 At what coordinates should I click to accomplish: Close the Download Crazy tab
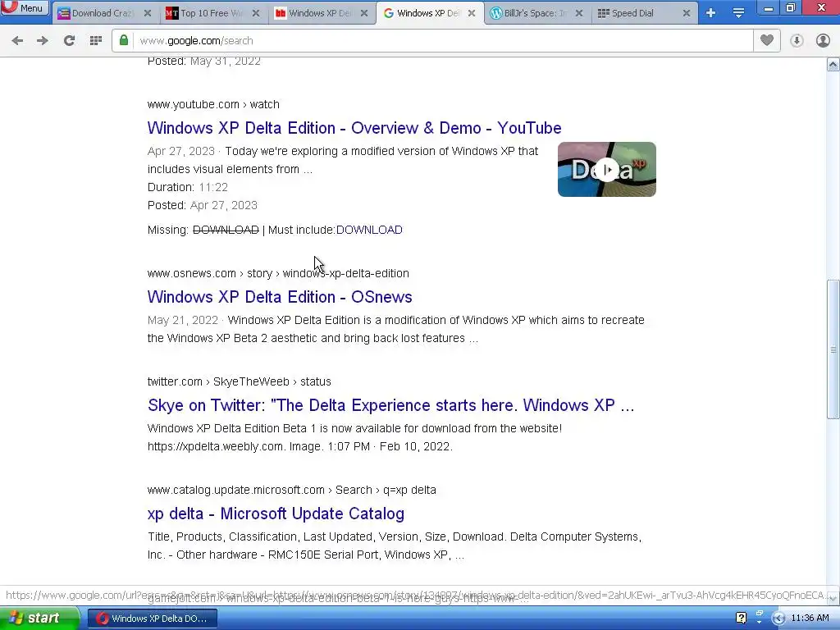tap(148, 13)
